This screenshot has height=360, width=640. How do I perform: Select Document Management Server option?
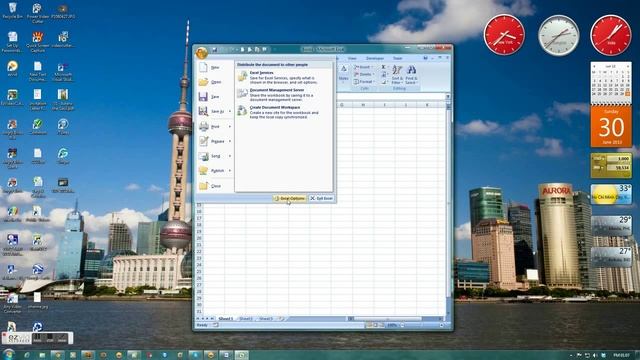tap(284, 94)
